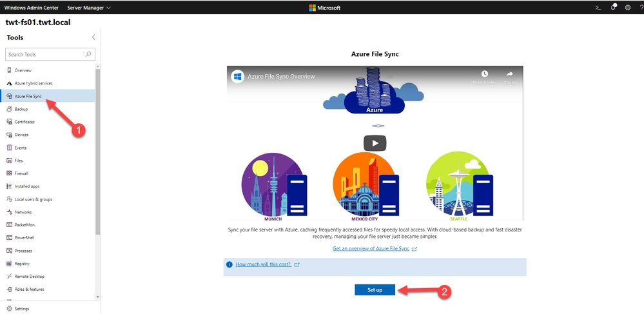Select the Remote Desktop icon
The width and height of the screenshot is (644, 314).
point(9,276)
